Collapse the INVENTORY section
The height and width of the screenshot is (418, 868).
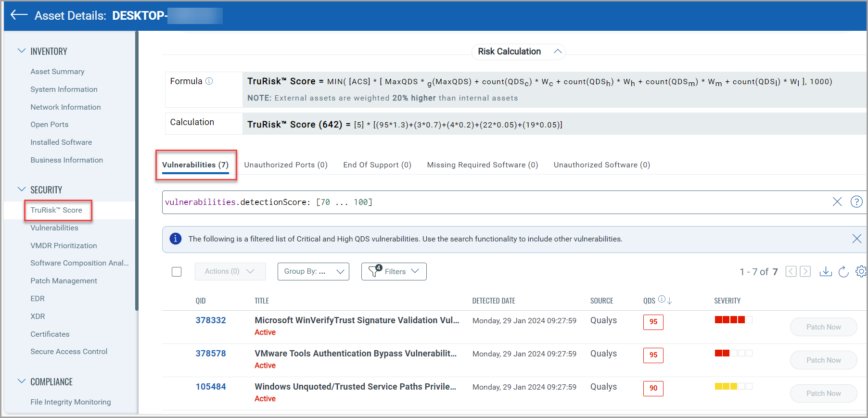[22, 51]
